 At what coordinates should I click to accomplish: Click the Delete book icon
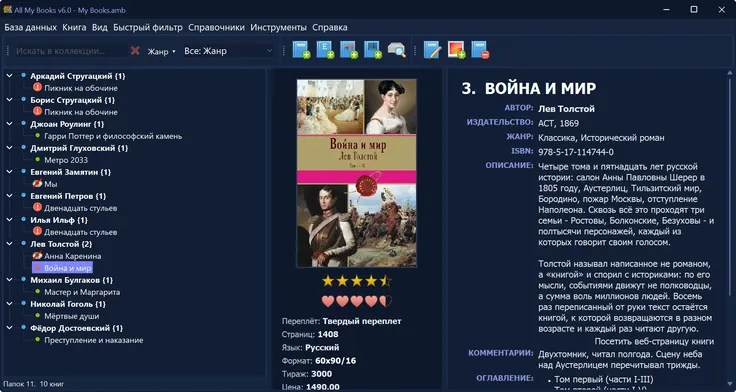coord(480,50)
